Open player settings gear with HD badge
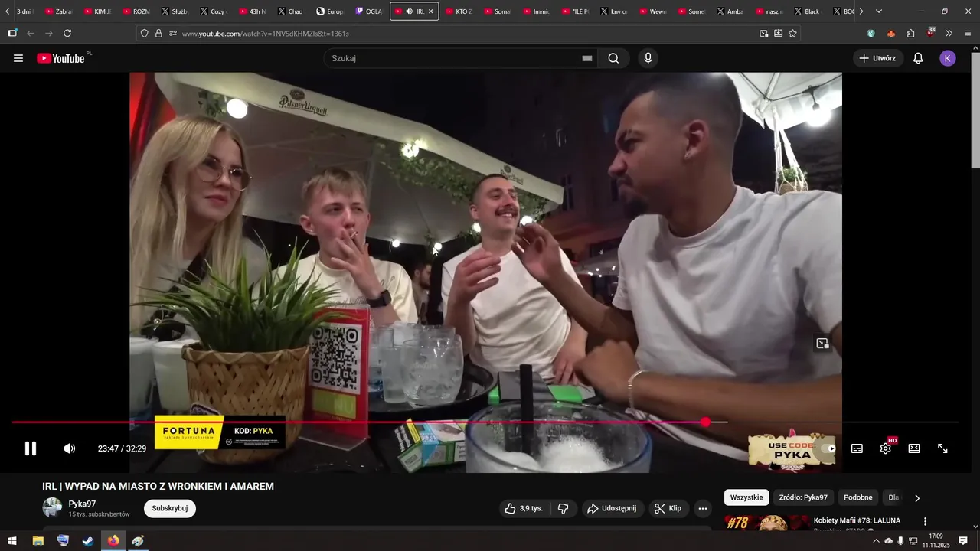 886,448
